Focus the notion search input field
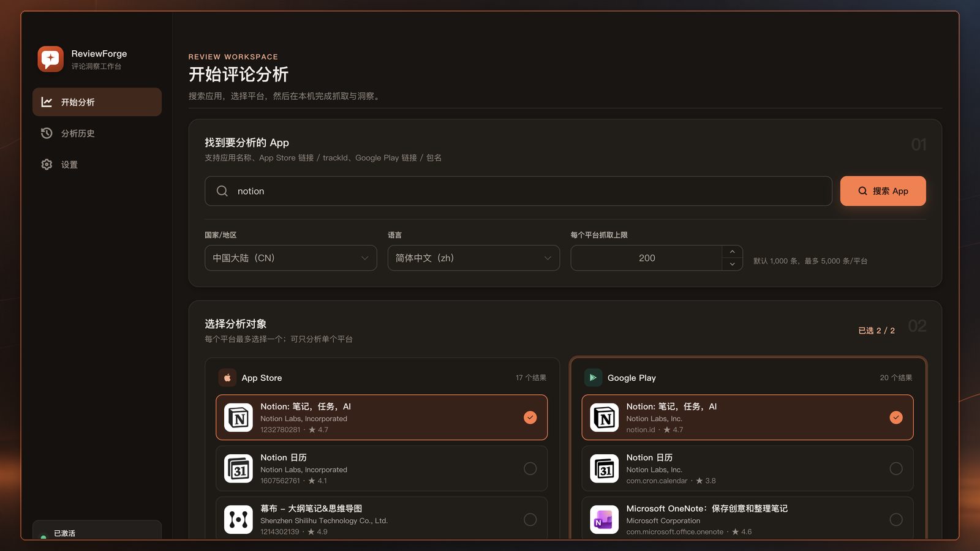 pos(518,191)
